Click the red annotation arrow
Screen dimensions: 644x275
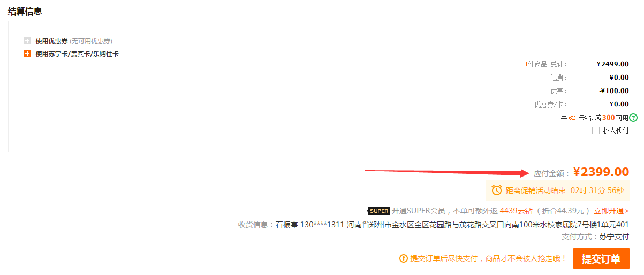click(447, 172)
